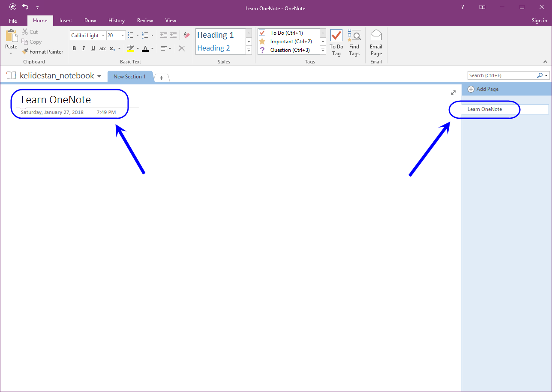Open the Customize Quick Access Toolbar arrow
The height and width of the screenshot is (392, 552).
(37, 8)
